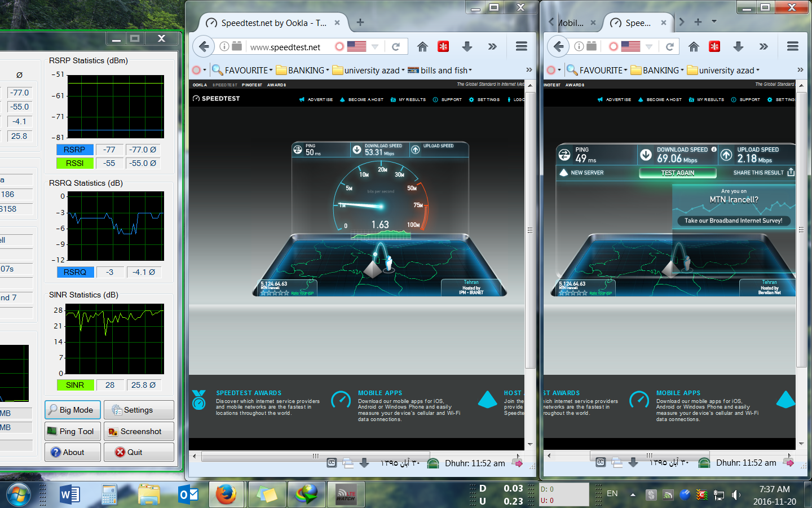Open US flag dropdown in left address bar

point(375,47)
